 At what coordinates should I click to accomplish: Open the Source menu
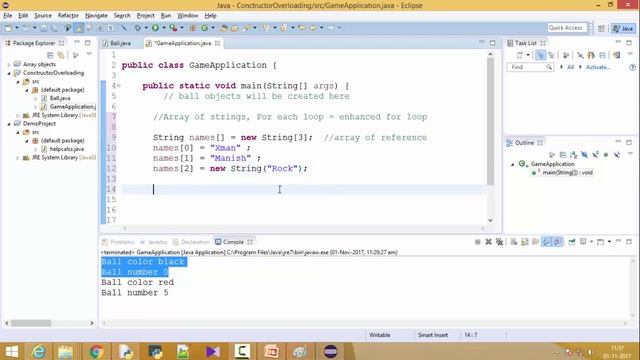[x=43, y=16]
